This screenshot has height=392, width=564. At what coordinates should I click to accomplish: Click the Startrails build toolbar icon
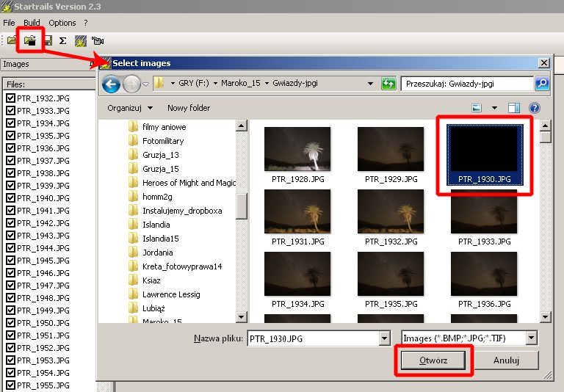pos(80,40)
